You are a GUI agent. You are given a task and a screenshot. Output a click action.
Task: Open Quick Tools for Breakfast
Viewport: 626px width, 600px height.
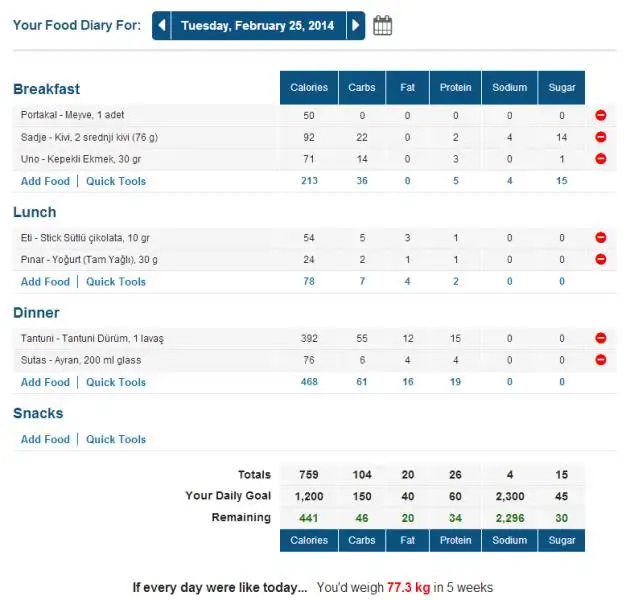click(116, 181)
